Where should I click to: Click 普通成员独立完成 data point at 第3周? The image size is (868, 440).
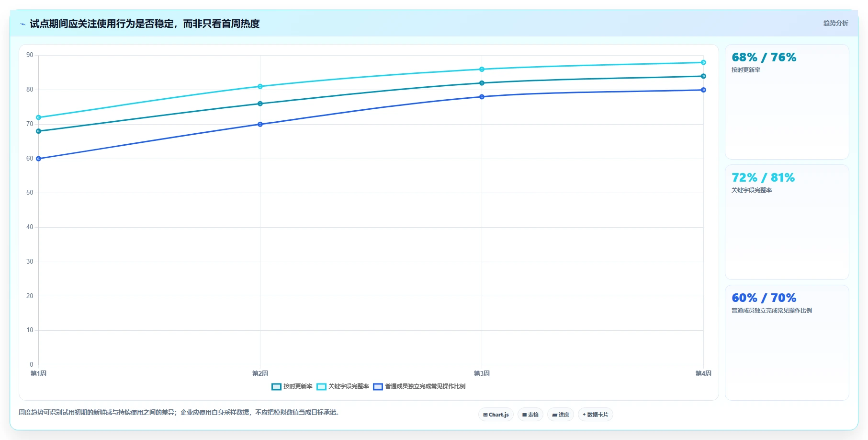click(x=482, y=97)
